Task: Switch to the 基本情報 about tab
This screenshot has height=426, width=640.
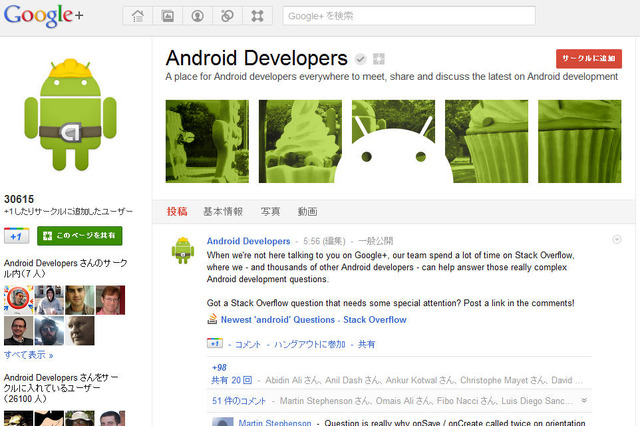Action: click(x=223, y=211)
